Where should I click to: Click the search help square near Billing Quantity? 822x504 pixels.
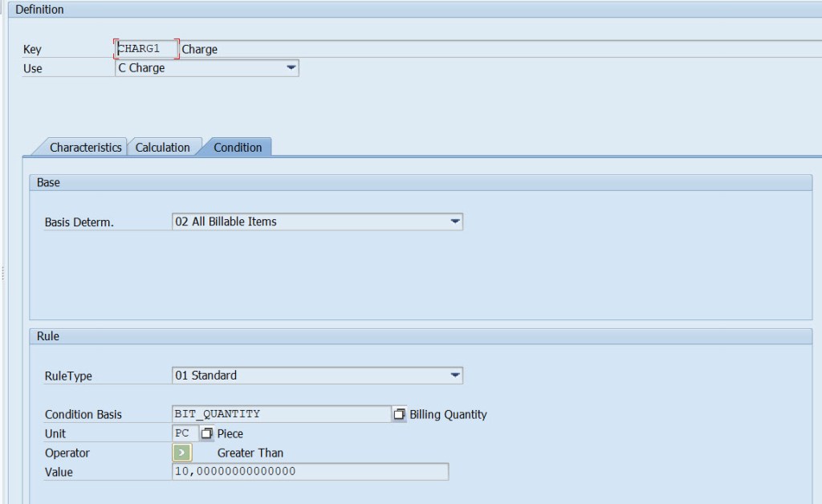[399, 413]
